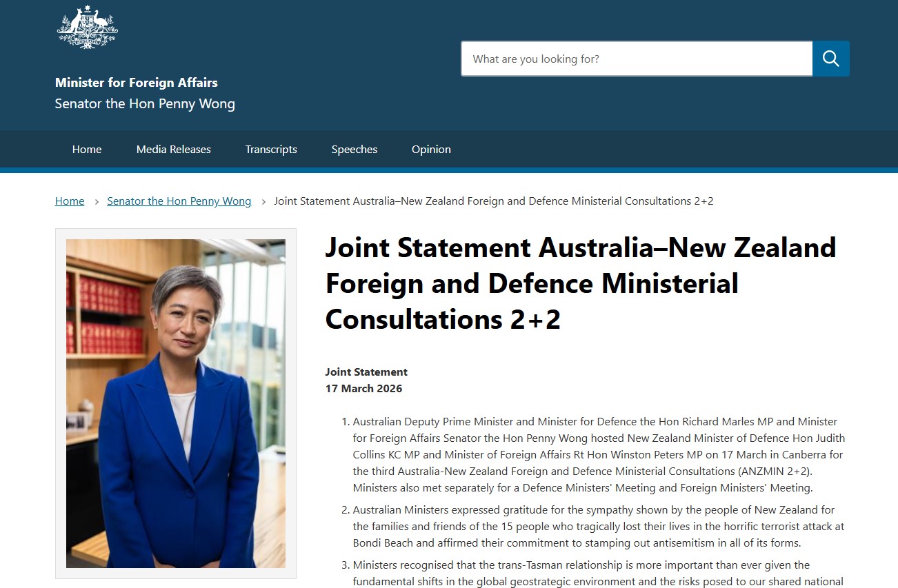Image resolution: width=898 pixels, height=588 pixels.
Task: Follow the Home breadcrumb link
Action: [x=70, y=201]
